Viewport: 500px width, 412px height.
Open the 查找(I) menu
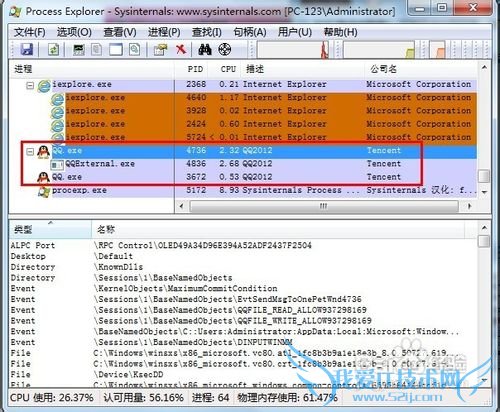[x=207, y=32]
